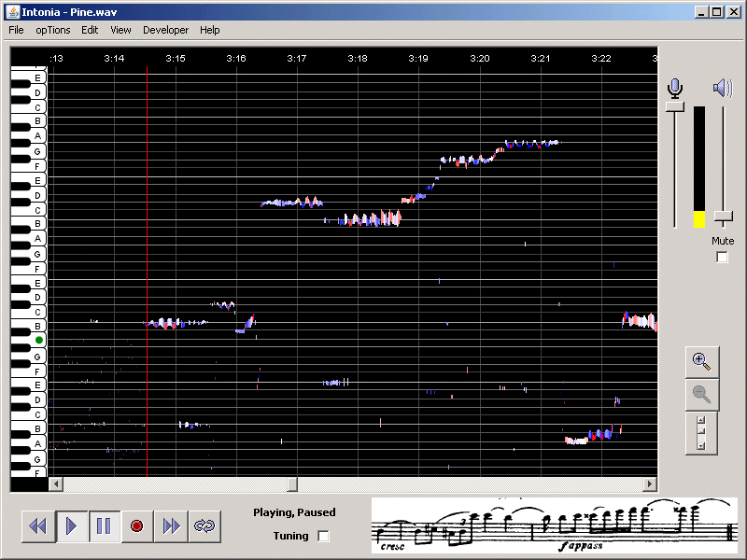The image size is (747, 560).
Task: Start recording with the red record button
Action: click(x=137, y=526)
